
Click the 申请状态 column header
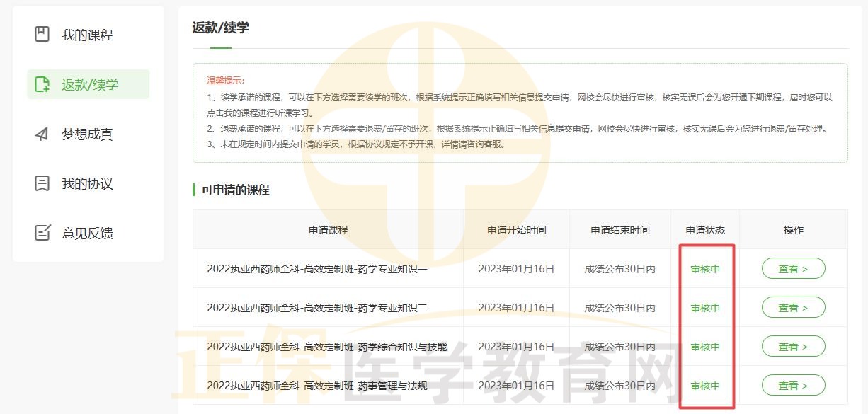[x=705, y=230]
